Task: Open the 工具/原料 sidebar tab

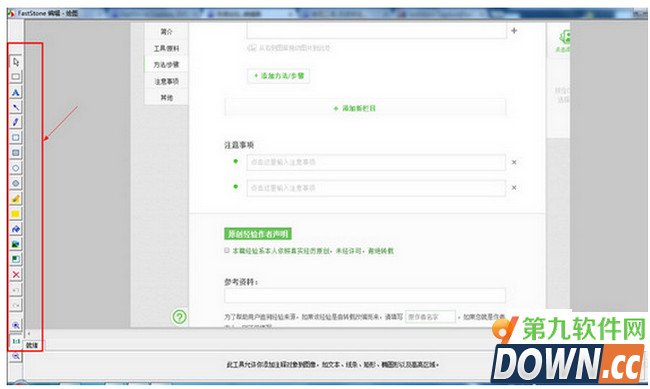Action: (x=166, y=48)
